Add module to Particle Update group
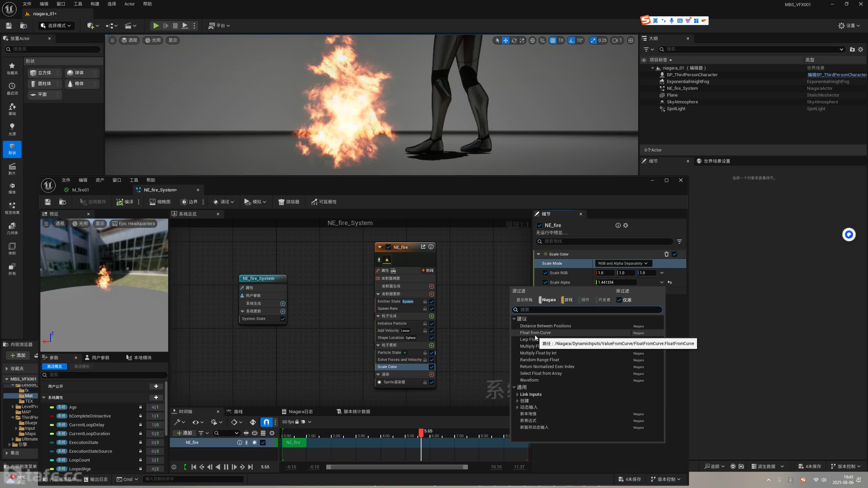The width and height of the screenshot is (868, 488). click(432, 345)
